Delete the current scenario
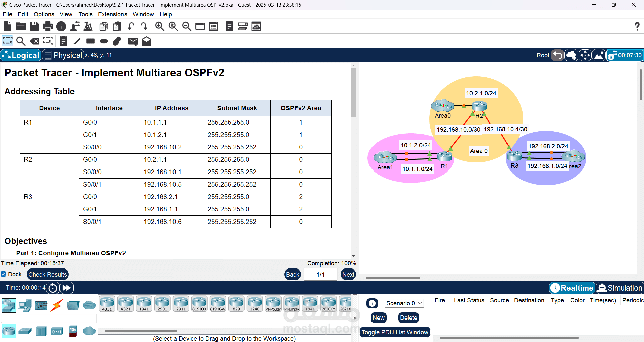Viewport: 644px width, 342px height. pos(408,318)
